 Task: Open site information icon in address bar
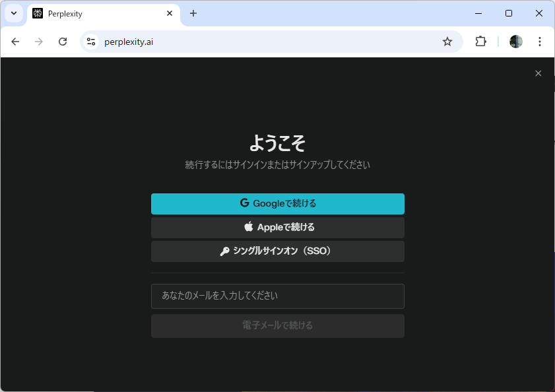point(91,42)
